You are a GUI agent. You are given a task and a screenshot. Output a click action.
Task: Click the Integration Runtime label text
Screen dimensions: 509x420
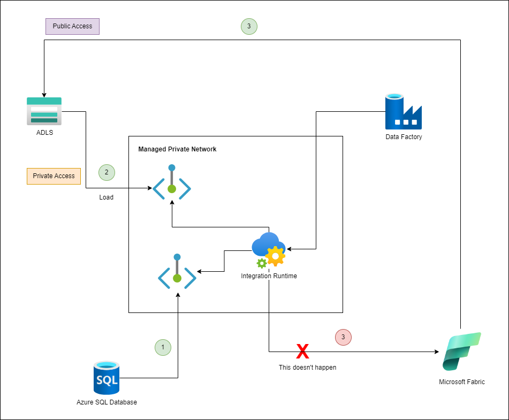(269, 276)
